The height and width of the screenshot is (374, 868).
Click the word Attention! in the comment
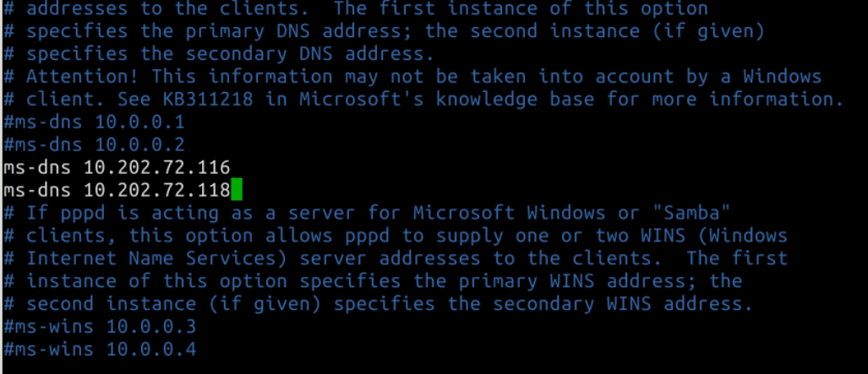click(83, 76)
